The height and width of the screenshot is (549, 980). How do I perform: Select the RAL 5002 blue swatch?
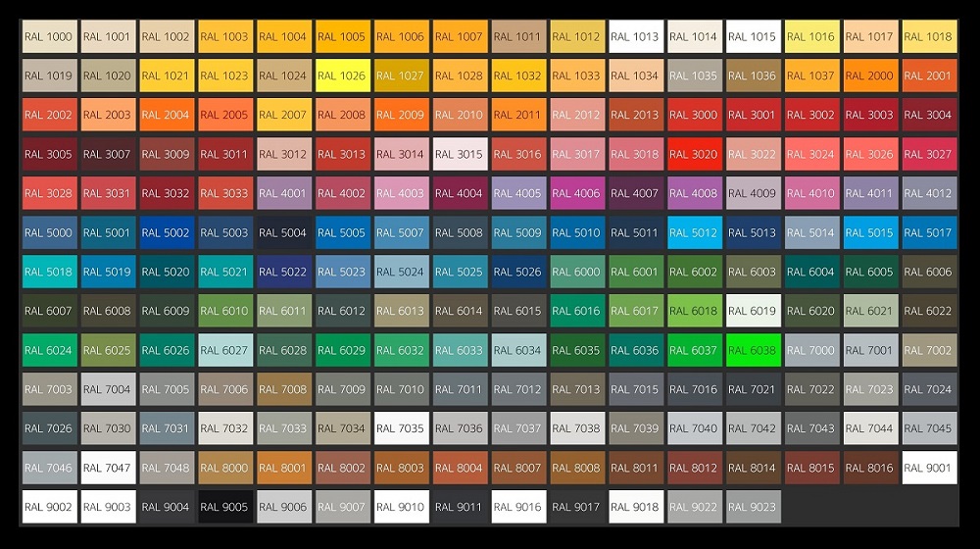[167, 232]
